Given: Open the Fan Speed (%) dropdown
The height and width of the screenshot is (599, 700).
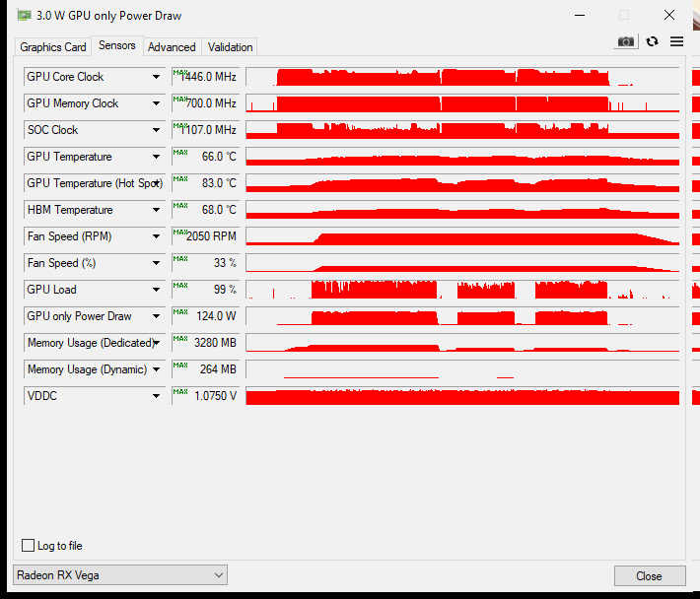Looking at the screenshot, I should [x=156, y=263].
